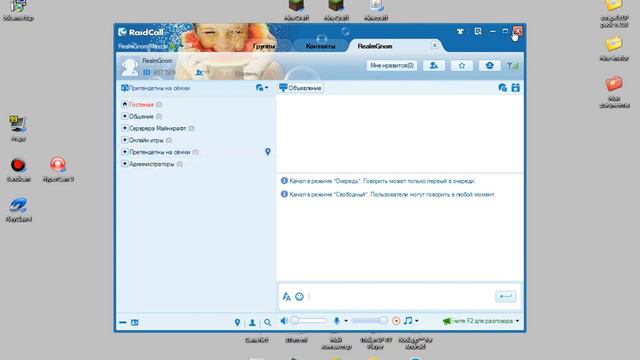Image resolution: width=640 pixels, height=360 pixels.
Task: Expand the Сервера Майнкрафт channel
Action: 125,128
